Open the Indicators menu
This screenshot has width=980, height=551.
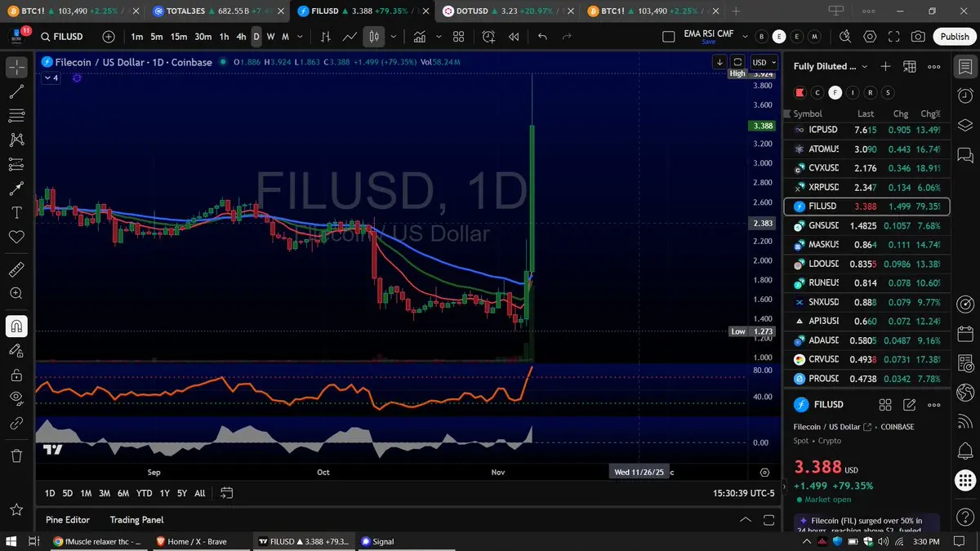(420, 37)
